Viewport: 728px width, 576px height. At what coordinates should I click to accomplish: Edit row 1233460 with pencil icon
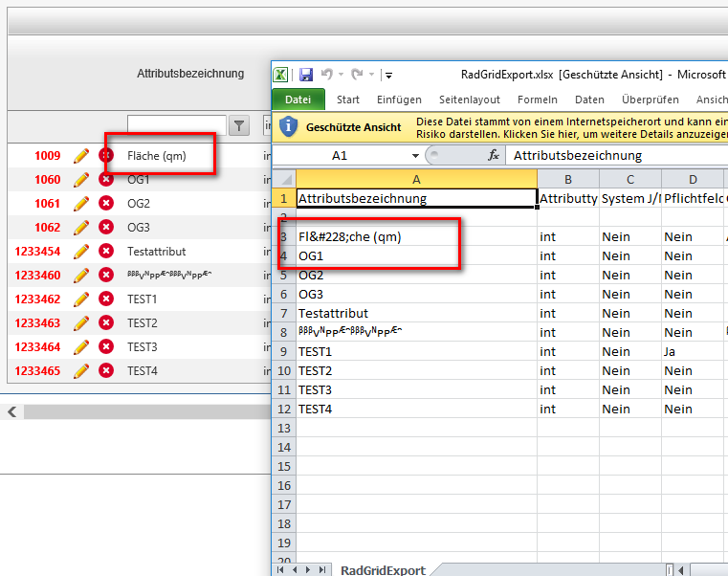coord(80,275)
